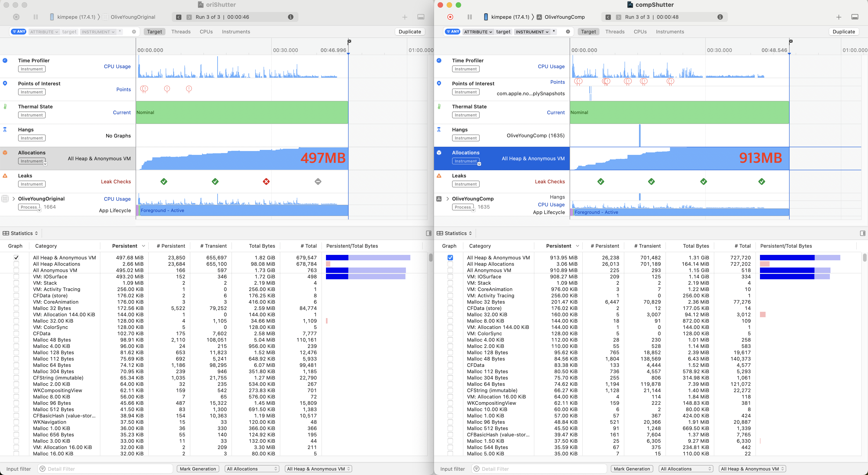Image resolution: width=868 pixels, height=475 pixels.
Task: Click Mark Generation button in compShutter
Action: pyautogui.click(x=632, y=469)
